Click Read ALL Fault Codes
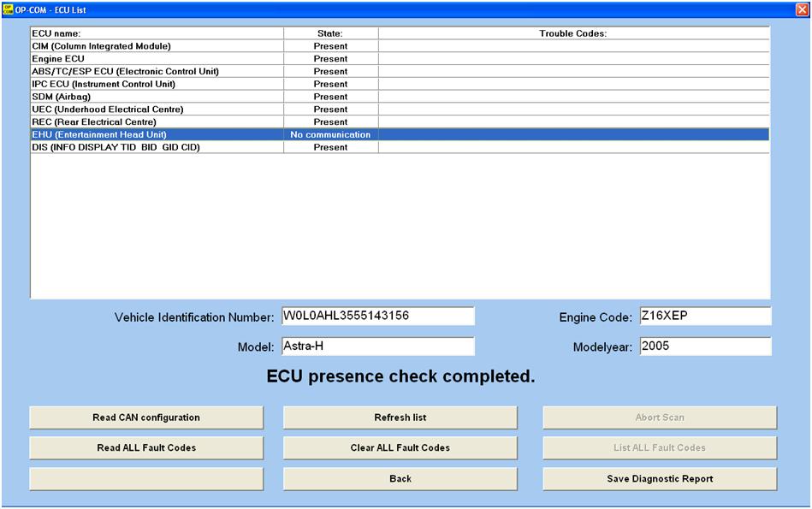 [146, 447]
